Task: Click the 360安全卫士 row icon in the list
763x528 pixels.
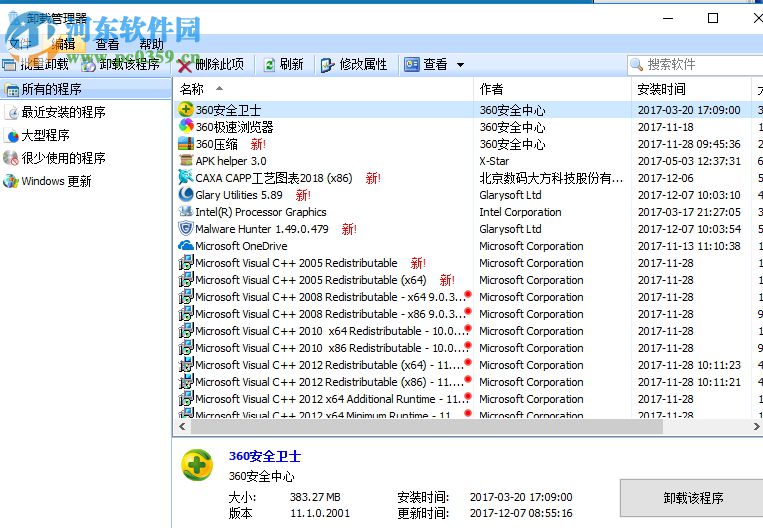Action: pos(186,109)
